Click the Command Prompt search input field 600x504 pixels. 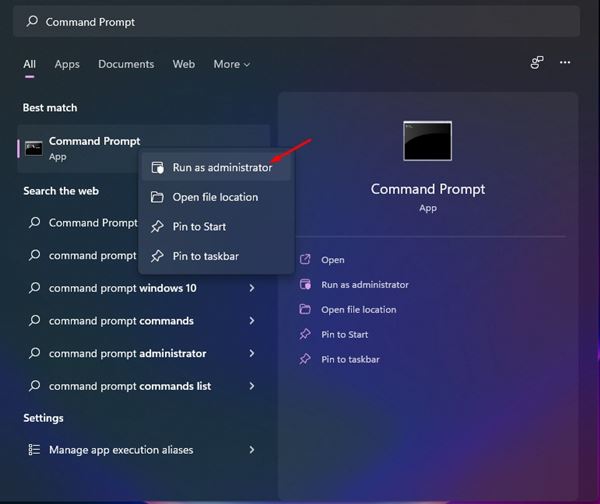point(297,22)
